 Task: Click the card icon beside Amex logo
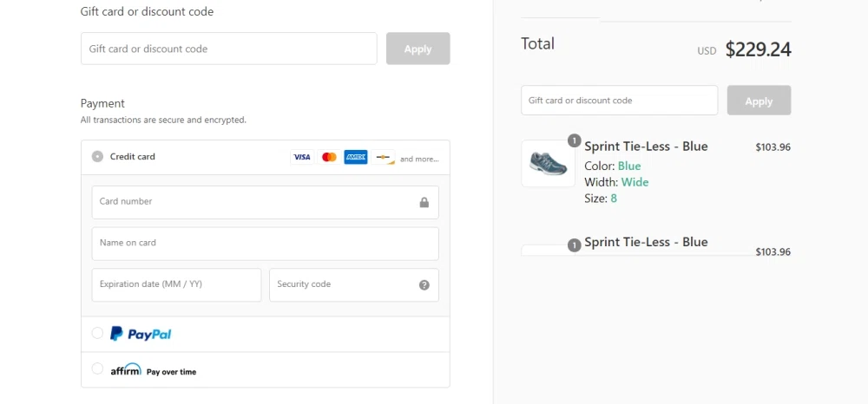(383, 157)
